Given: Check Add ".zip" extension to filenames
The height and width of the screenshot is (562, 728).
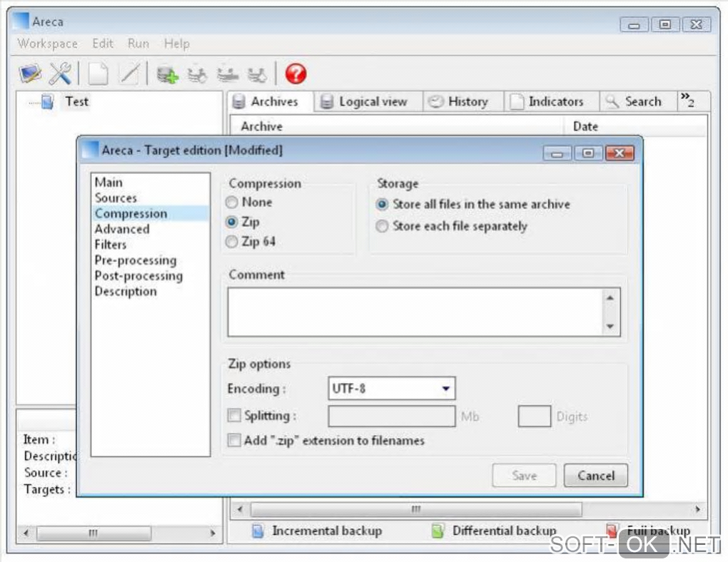Looking at the screenshot, I should [x=235, y=440].
